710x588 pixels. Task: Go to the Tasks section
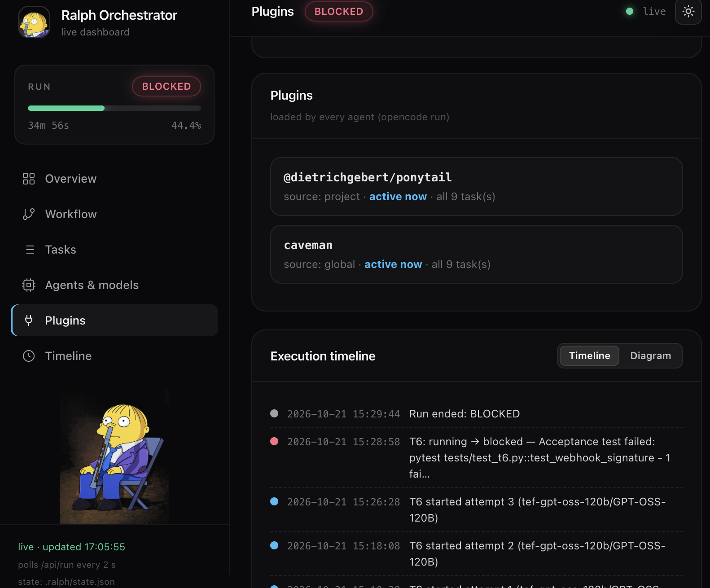point(114,250)
